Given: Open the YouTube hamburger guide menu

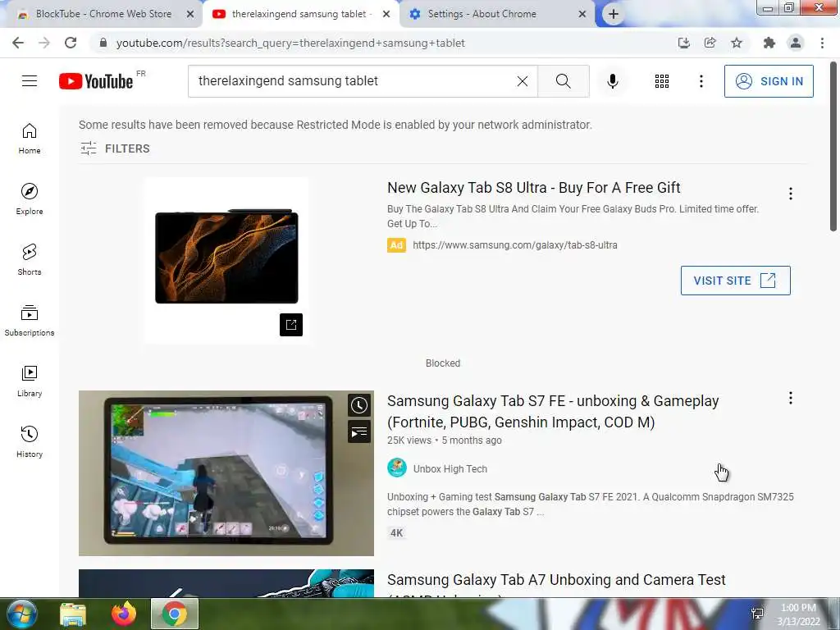Looking at the screenshot, I should click(x=30, y=81).
